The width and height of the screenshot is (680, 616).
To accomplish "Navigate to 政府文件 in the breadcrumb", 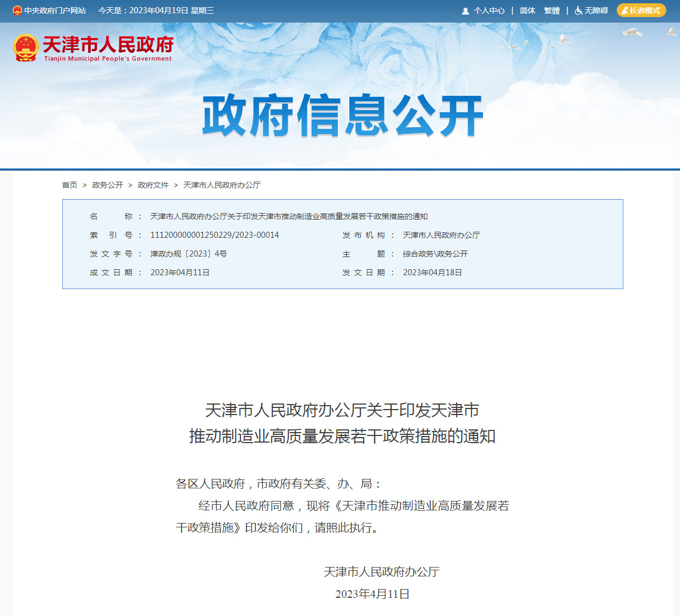I will pos(153,185).
